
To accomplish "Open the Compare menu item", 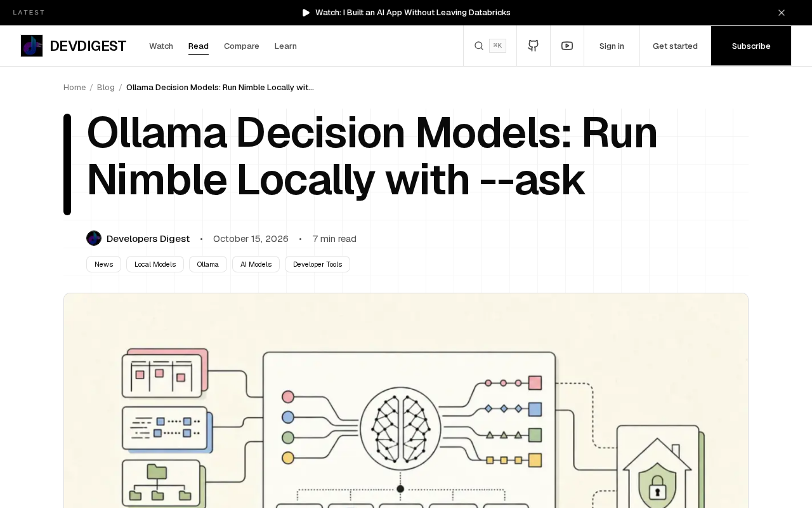I will 242,46.
